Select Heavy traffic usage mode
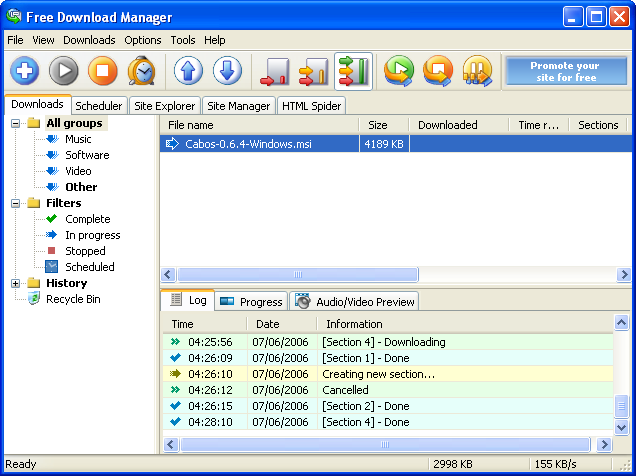Image resolution: width=636 pixels, height=476 pixels. coord(353,71)
